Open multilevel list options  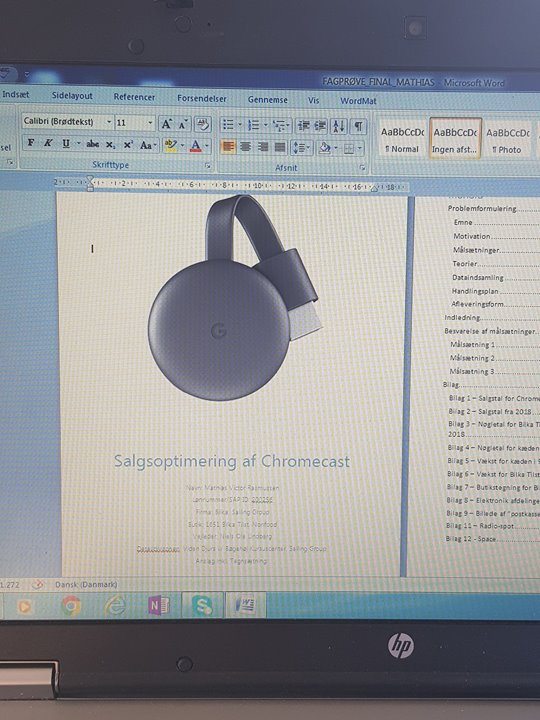pyautogui.click(x=281, y=125)
